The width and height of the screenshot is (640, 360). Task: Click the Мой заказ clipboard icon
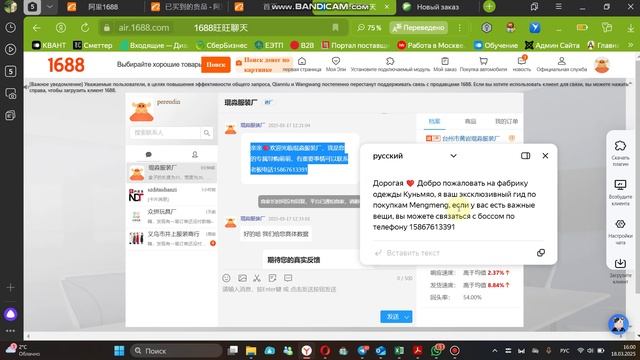[x=445, y=61]
